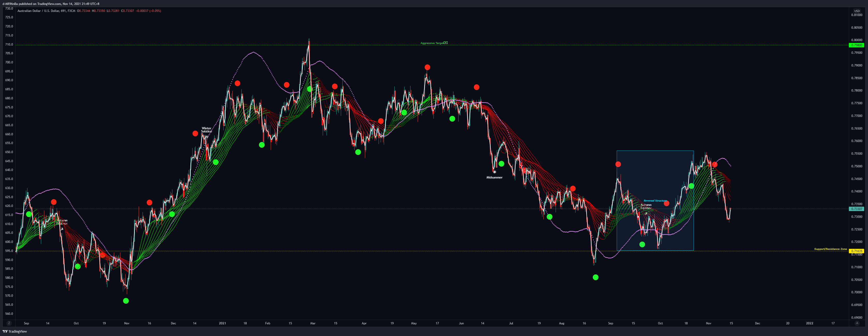Click the 0.69000 level on right price scale

(x=857, y=317)
